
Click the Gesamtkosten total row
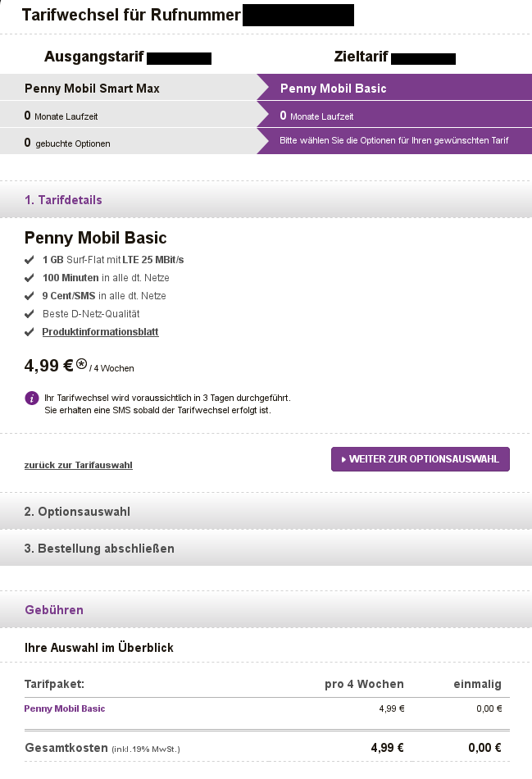[x=266, y=748]
